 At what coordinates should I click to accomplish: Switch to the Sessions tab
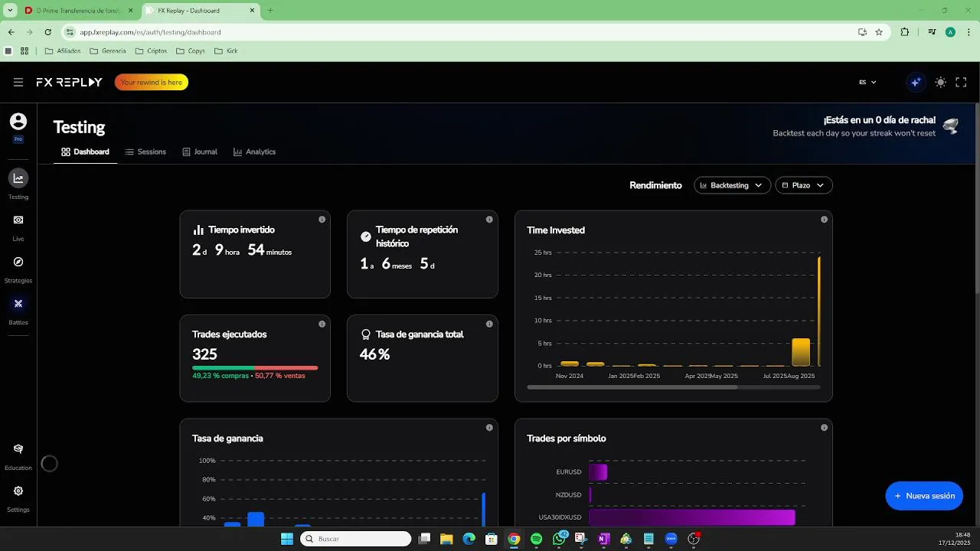click(x=145, y=152)
